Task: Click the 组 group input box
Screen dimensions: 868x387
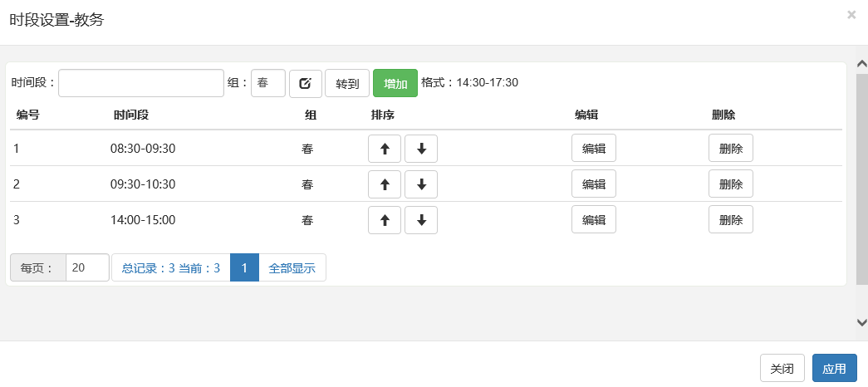Action: 267,83
